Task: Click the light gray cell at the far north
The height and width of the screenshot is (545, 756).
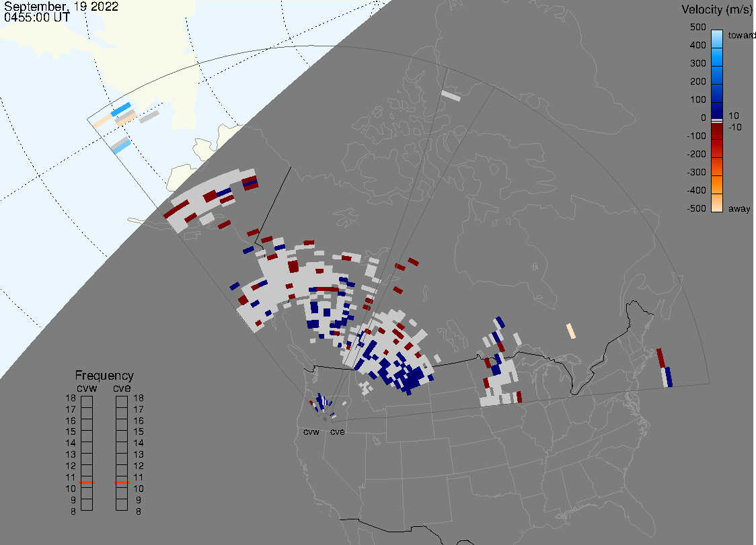Action: click(x=451, y=96)
